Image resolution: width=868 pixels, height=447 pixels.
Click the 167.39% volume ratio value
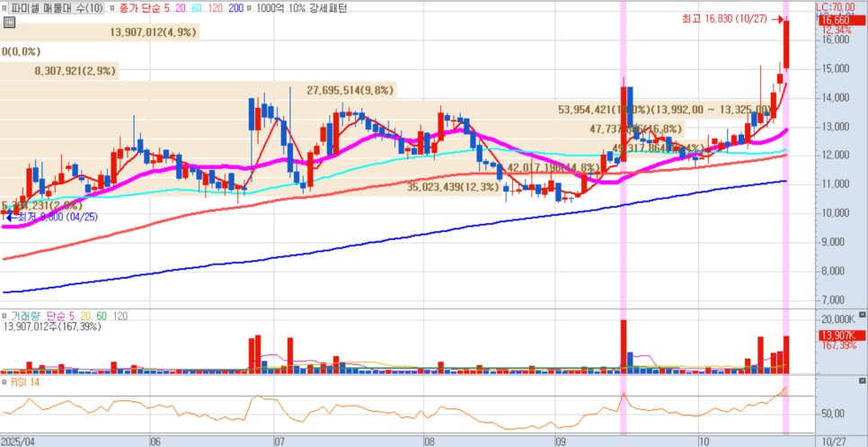click(x=838, y=345)
